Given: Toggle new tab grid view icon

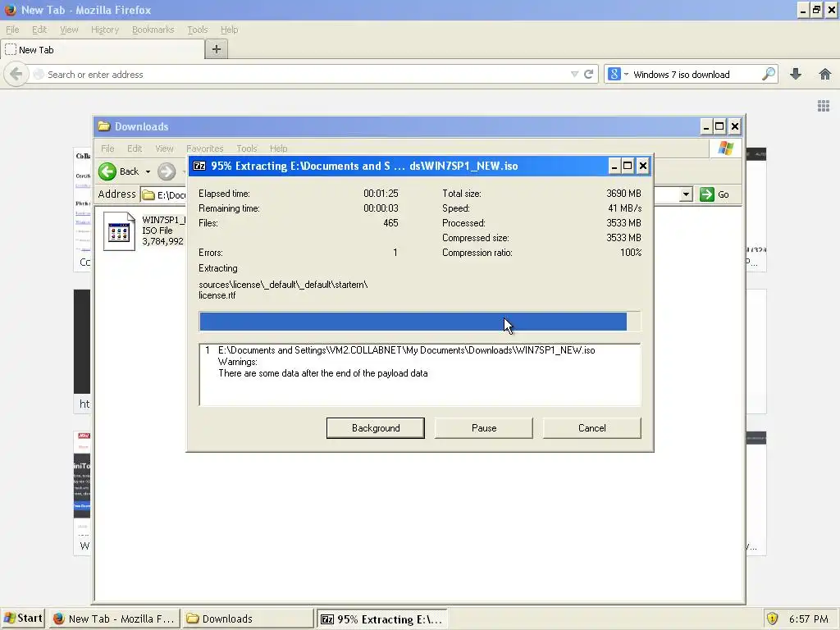Looking at the screenshot, I should [824, 106].
